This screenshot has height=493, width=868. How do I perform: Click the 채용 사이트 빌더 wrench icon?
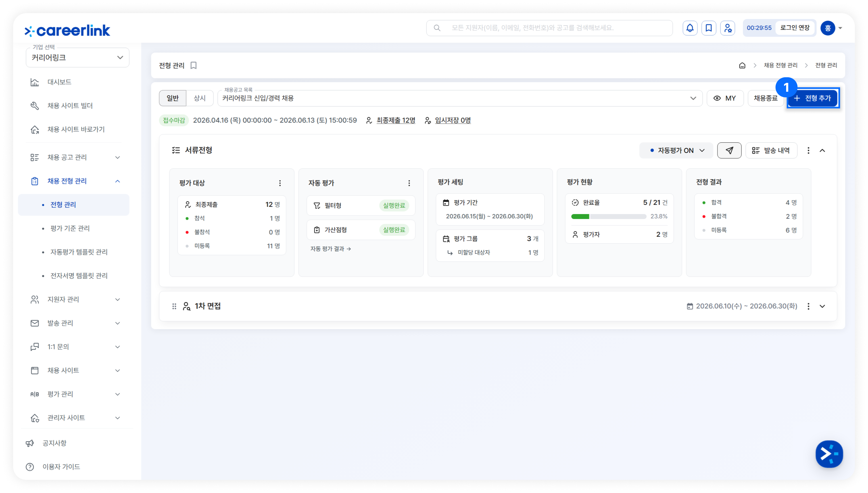point(35,106)
